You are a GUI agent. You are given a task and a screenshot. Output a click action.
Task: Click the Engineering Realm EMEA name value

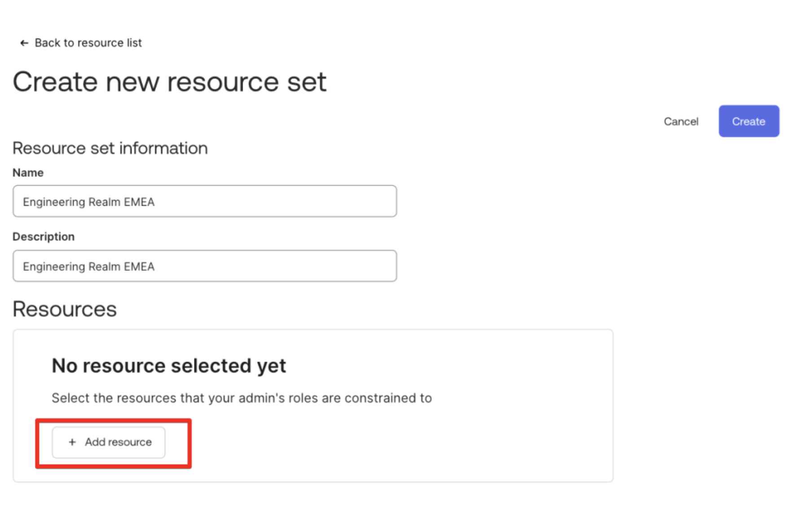(x=88, y=202)
